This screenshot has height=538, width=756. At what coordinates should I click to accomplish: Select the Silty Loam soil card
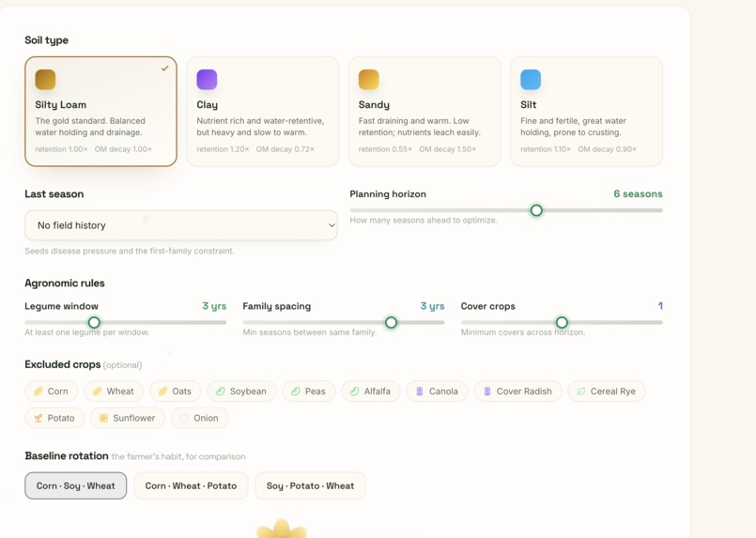point(101,112)
